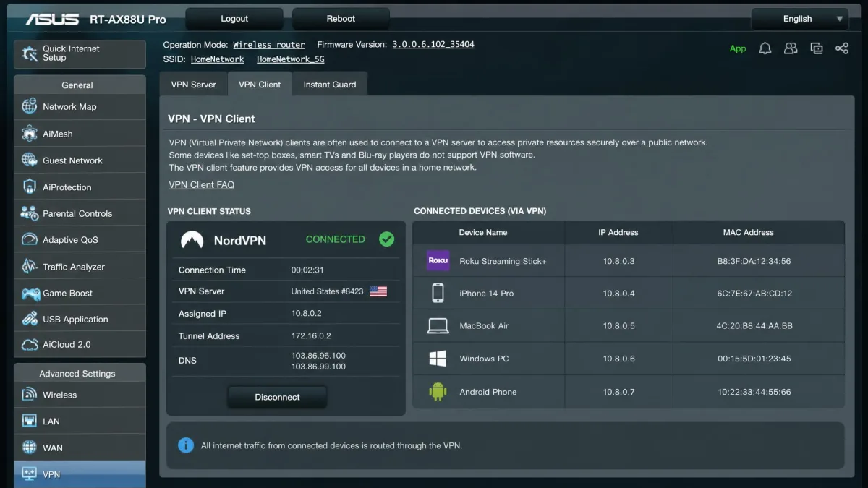Click the Parental Controls icon
Viewport: 868px width, 488px height.
(x=30, y=213)
